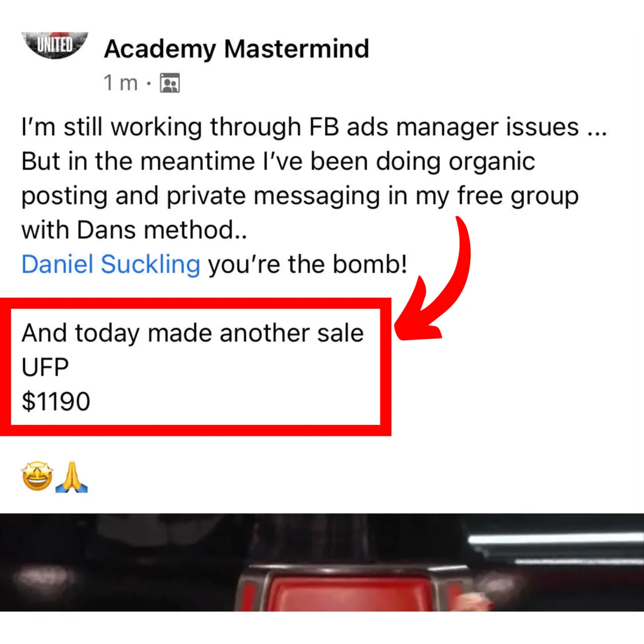Click the 'And today made another sale' text

(x=193, y=333)
